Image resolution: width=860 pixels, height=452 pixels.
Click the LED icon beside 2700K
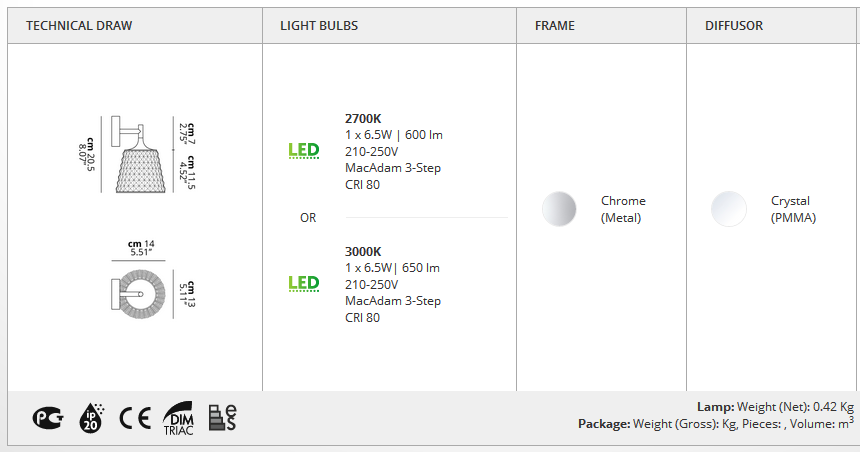[304, 150]
